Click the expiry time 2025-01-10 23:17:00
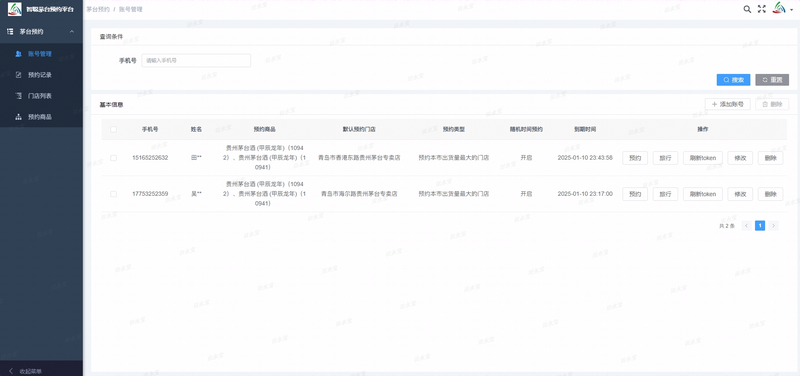This screenshot has height=376, width=800. coord(585,194)
